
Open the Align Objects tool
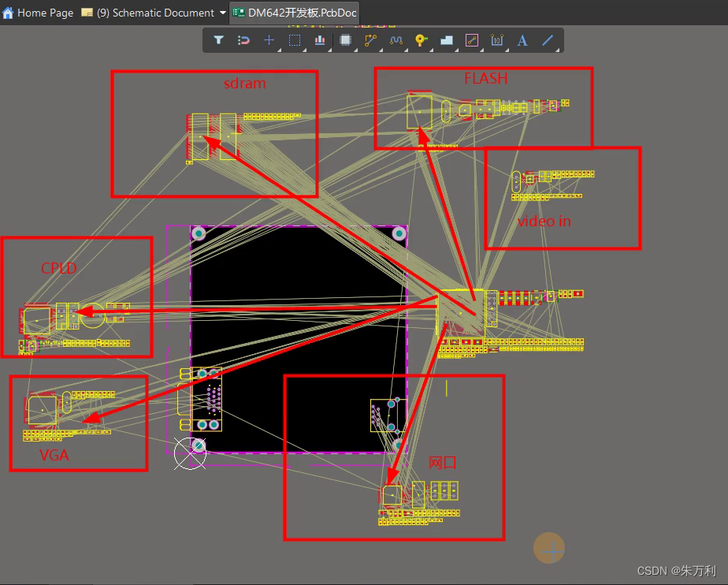pos(320,40)
